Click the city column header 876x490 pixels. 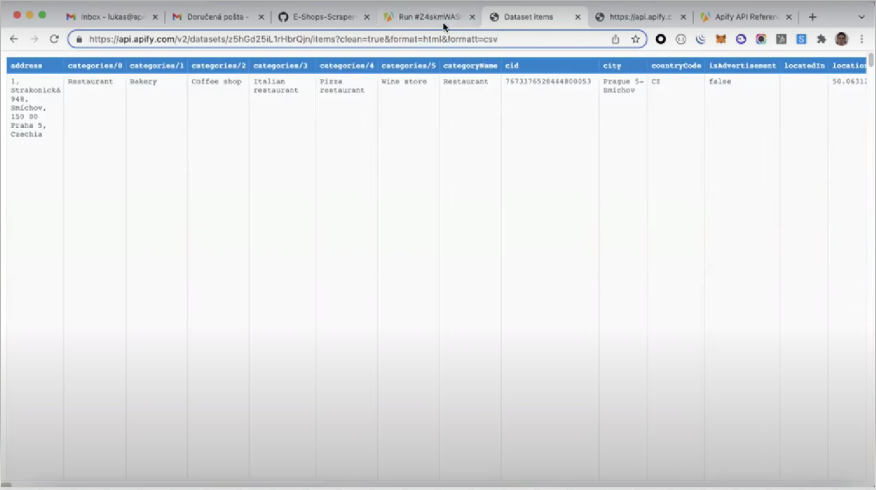[x=623, y=65]
